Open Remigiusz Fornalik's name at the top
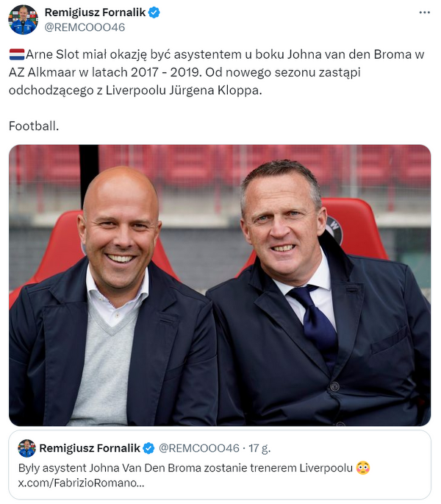The height and width of the screenshot is (504, 441). tap(96, 13)
